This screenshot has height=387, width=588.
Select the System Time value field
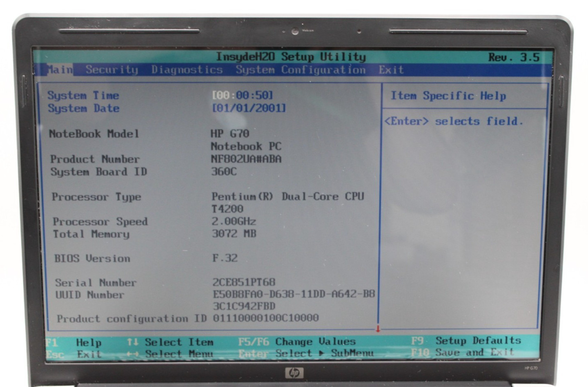[x=243, y=95]
